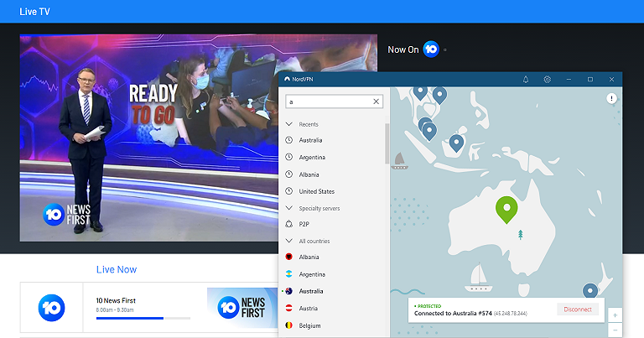This screenshot has height=338, width=644.
Task: Maximize the NordVPN window
Action: click(590, 80)
